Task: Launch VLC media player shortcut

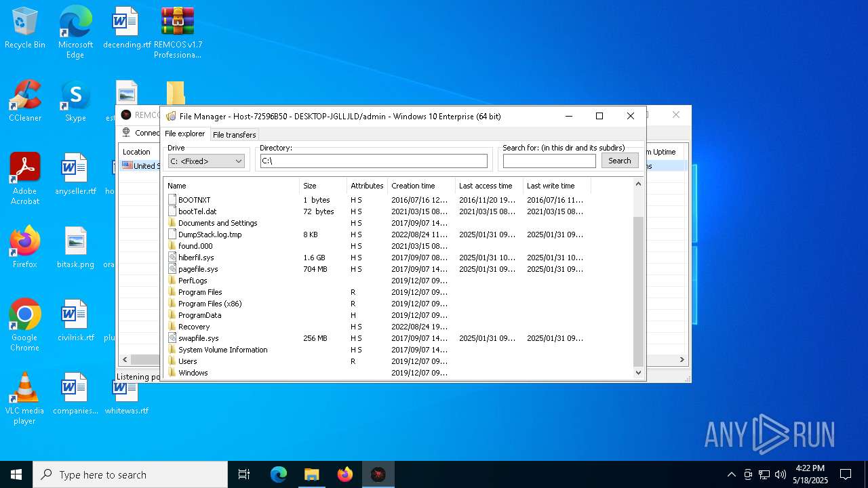Action: [25, 399]
